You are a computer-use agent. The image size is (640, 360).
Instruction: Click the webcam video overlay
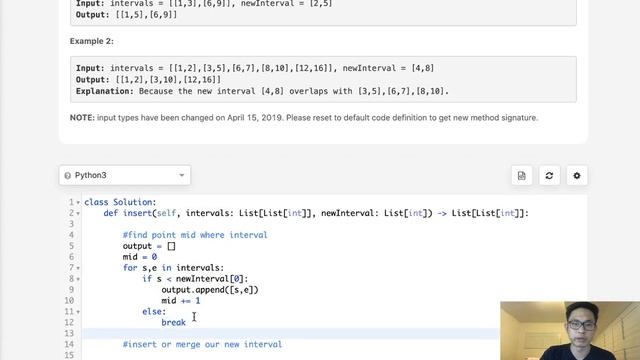click(x=570, y=331)
